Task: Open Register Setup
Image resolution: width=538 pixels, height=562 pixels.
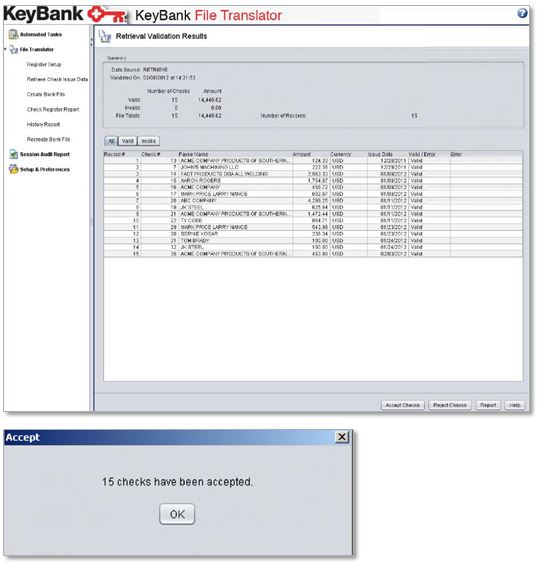Action: tap(44, 65)
